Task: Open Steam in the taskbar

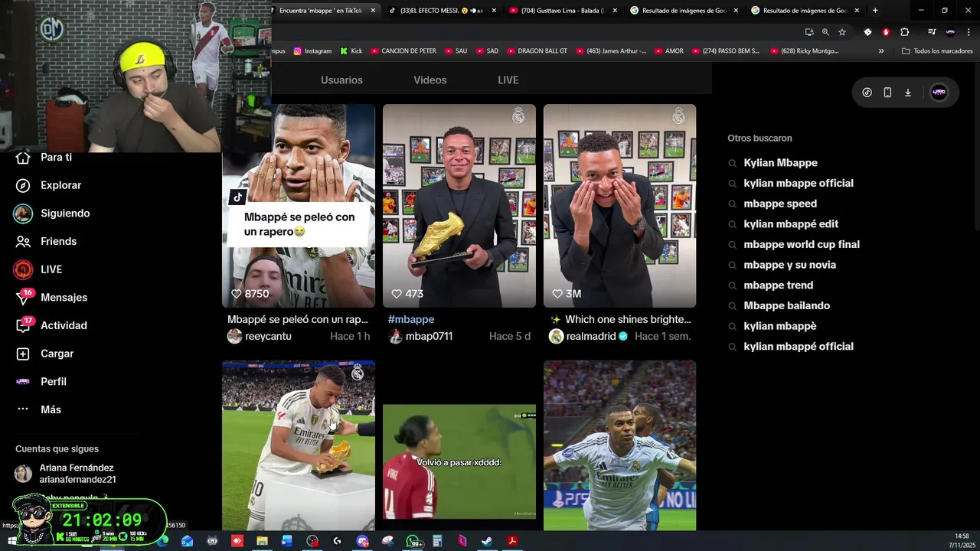Action: (x=487, y=541)
